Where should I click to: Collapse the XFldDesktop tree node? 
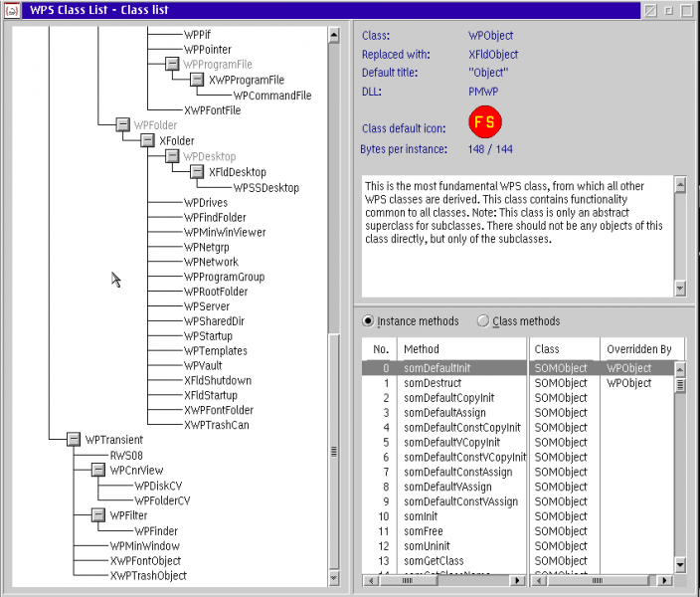[x=197, y=171]
